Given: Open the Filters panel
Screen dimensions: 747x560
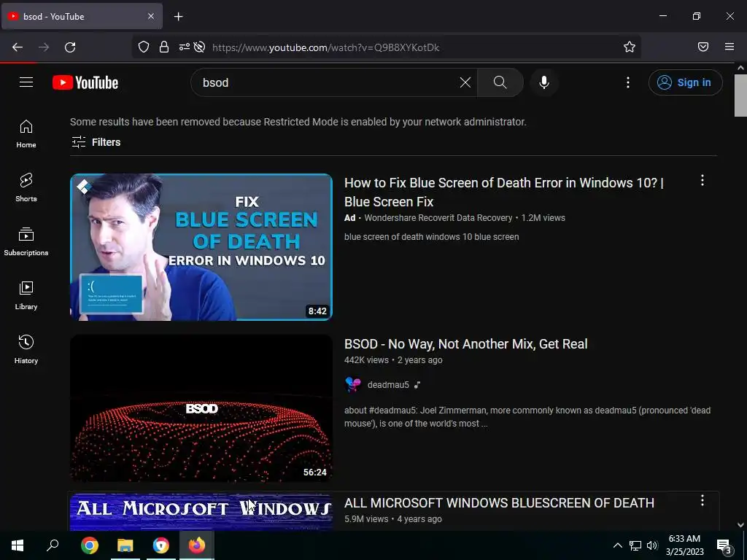Looking at the screenshot, I should click(x=96, y=142).
